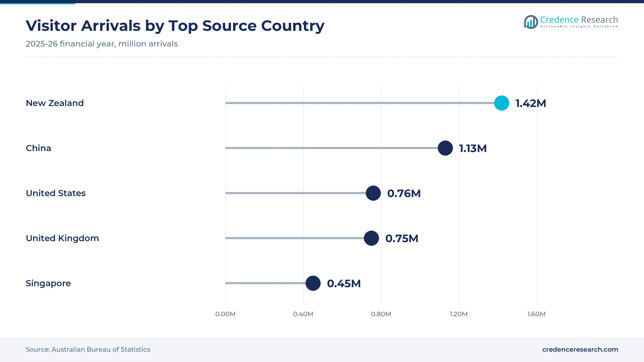Select the 'China' country label
The height and width of the screenshot is (362, 644).
38,148
